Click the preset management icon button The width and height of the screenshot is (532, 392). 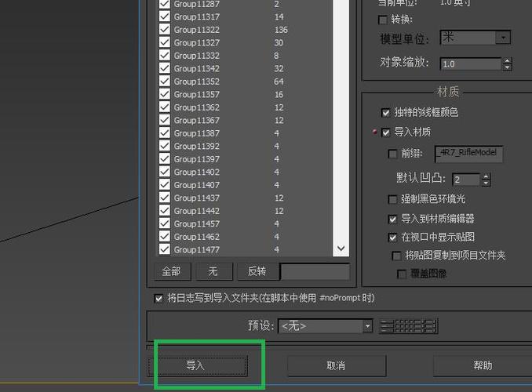coord(409,326)
